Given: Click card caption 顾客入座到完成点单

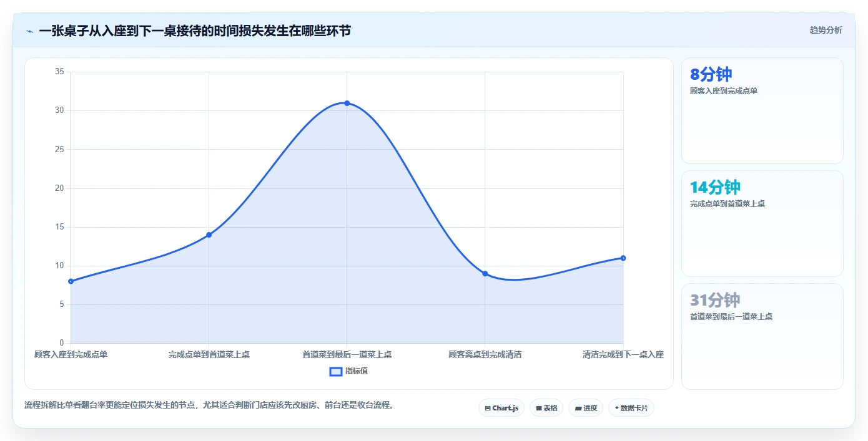Looking at the screenshot, I should tap(724, 91).
